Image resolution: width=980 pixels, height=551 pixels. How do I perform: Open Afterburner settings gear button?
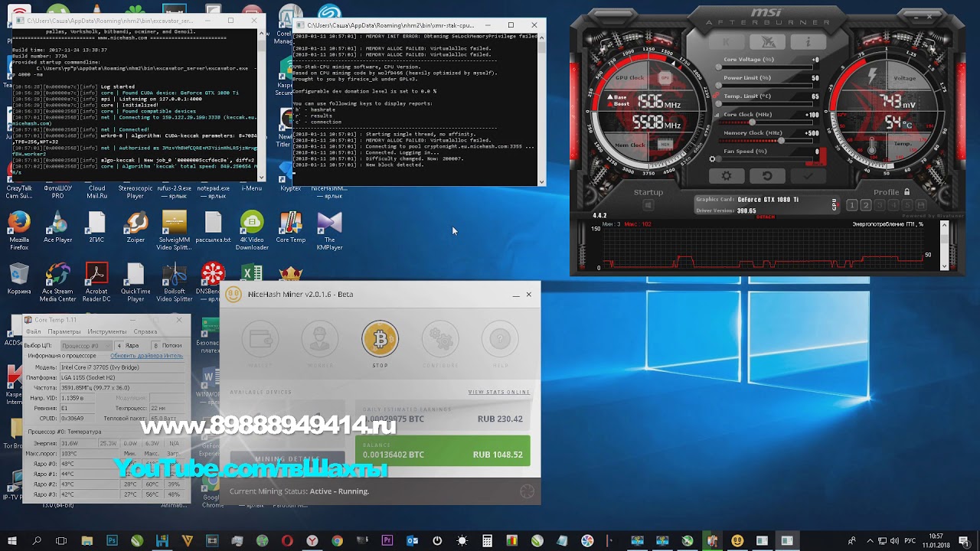click(726, 176)
